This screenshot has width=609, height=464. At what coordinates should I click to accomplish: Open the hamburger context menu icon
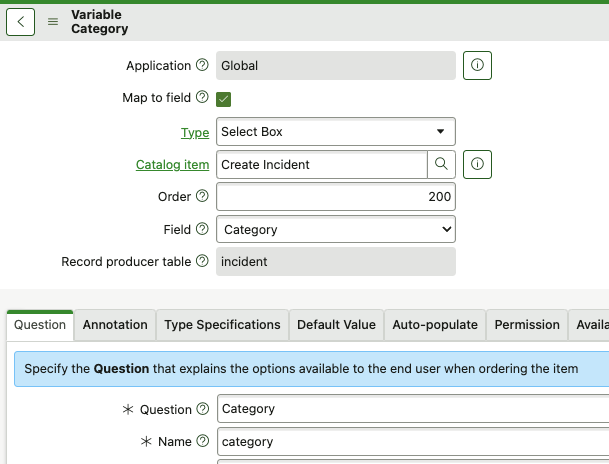pyautogui.click(x=53, y=22)
